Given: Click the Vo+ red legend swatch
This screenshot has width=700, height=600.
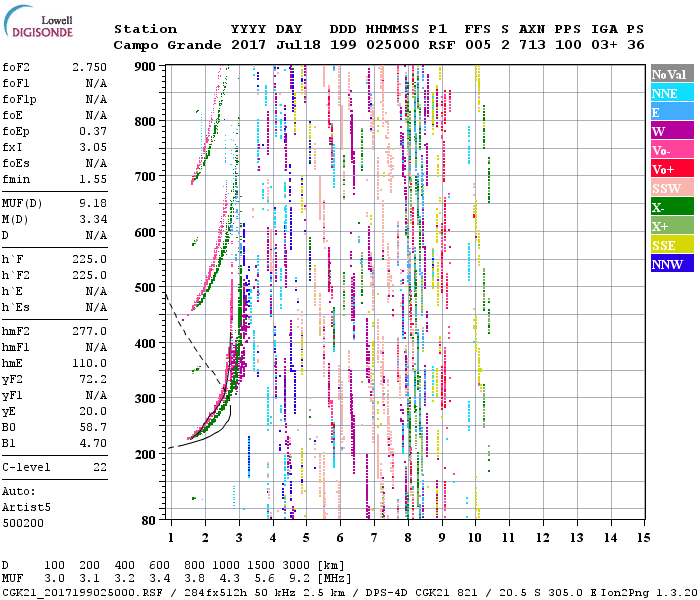Looking at the screenshot, I should pos(672,169).
